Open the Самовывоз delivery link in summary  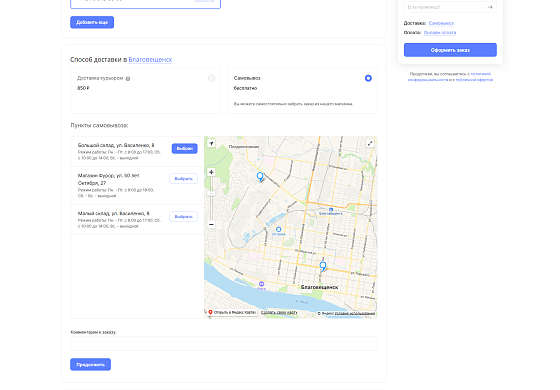pyautogui.click(x=441, y=23)
